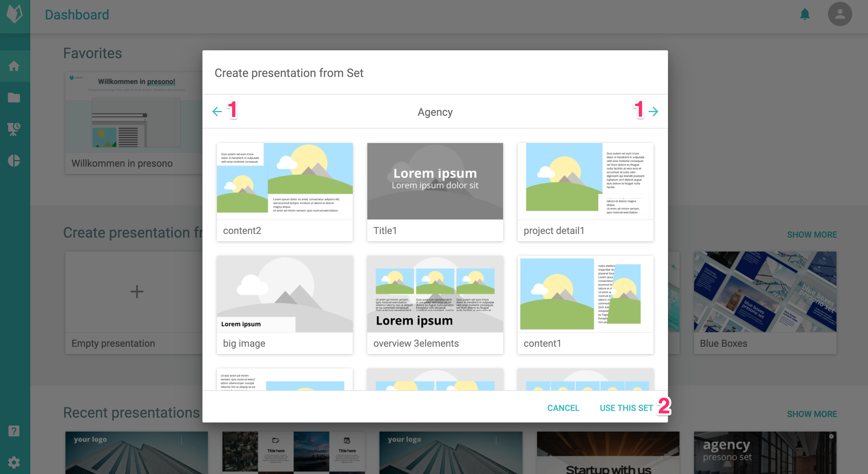Open the user account avatar
Screen dimensions: 868x474
pos(840,14)
